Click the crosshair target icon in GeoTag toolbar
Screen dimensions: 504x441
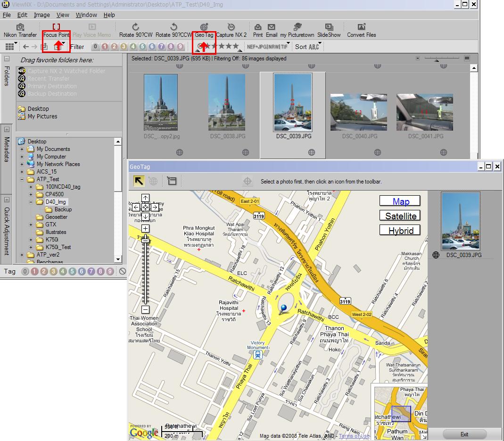tap(248, 181)
